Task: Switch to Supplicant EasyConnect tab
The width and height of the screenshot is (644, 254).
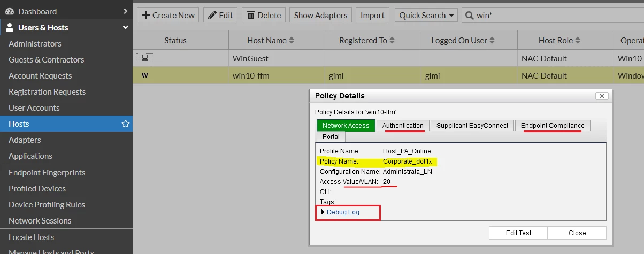Action: coord(472,125)
